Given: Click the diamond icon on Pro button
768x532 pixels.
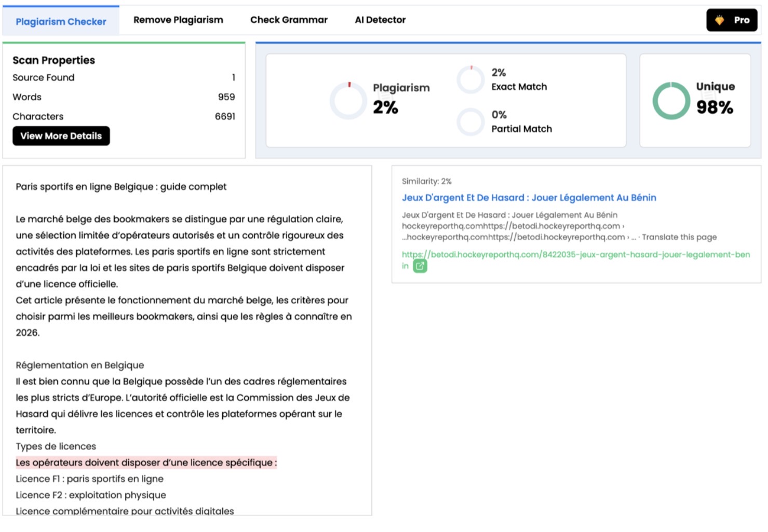Looking at the screenshot, I should [x=720, y=20].
